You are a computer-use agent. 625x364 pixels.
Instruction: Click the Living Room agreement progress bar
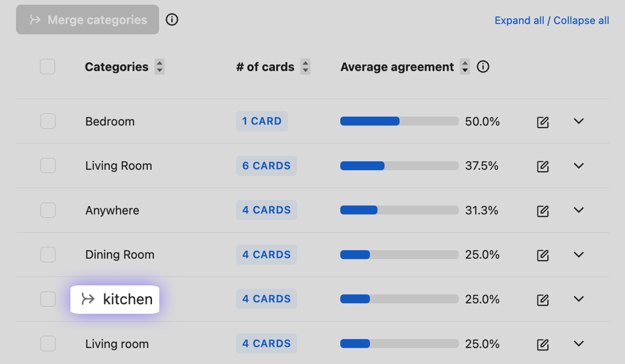click(399, 166)
